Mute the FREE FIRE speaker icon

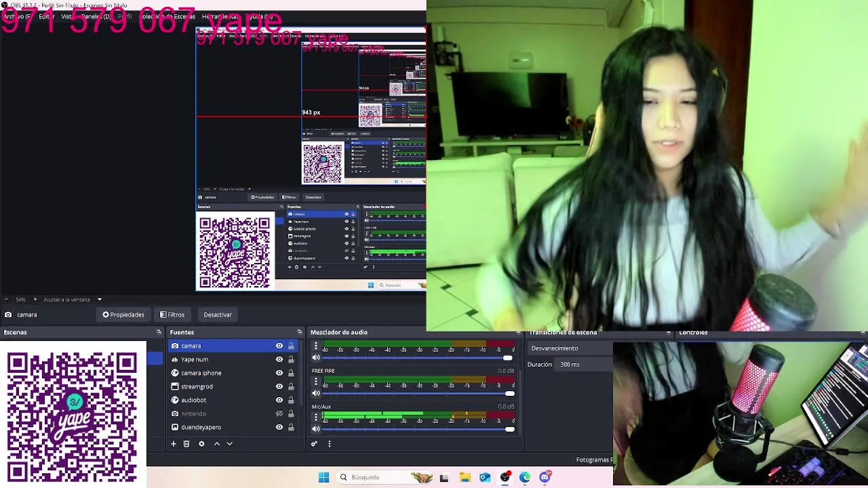(x=316, y=393)
